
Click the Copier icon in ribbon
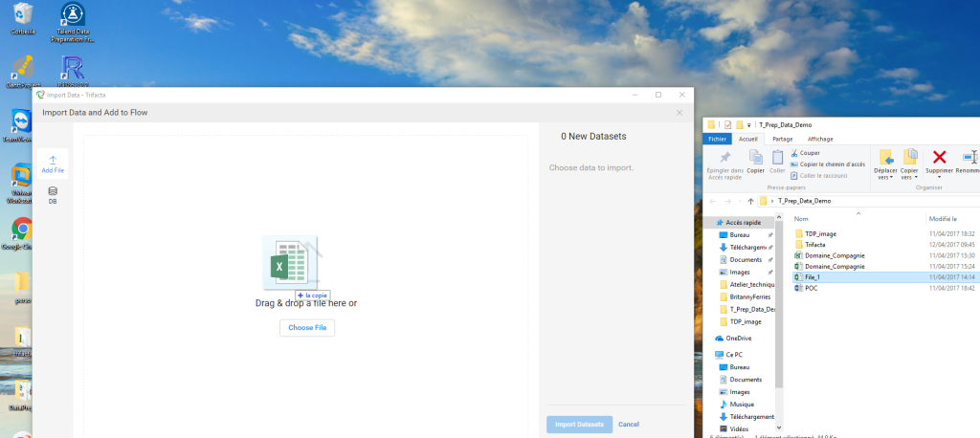755,158
